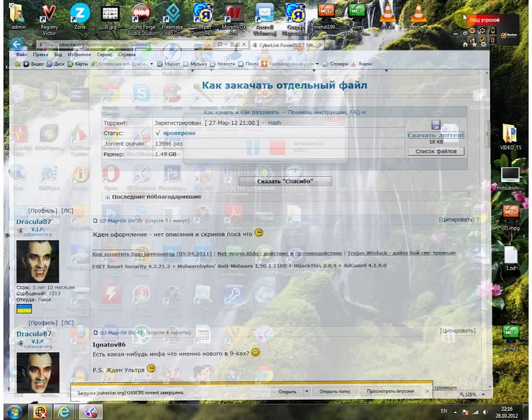Open the 125% zoom level dropdown
This screenshot has width=532, height=420.
[483, 394]
